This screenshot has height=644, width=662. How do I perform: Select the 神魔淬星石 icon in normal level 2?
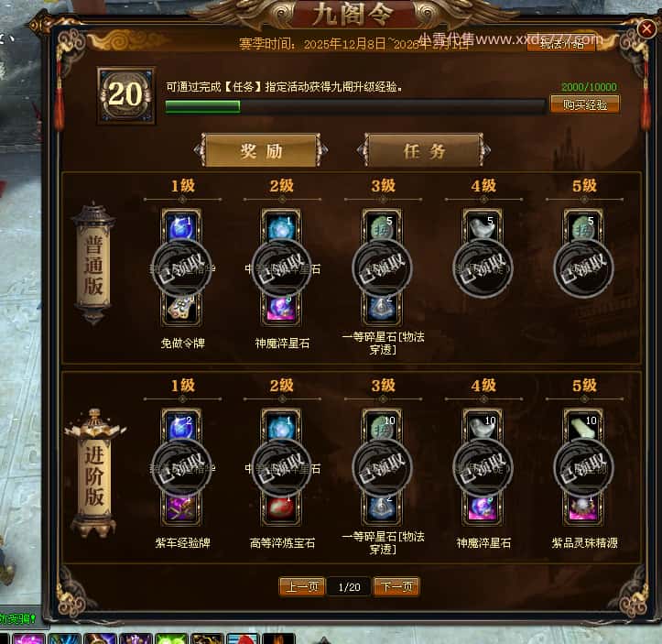pyautogui.click(x=281, y=309)
